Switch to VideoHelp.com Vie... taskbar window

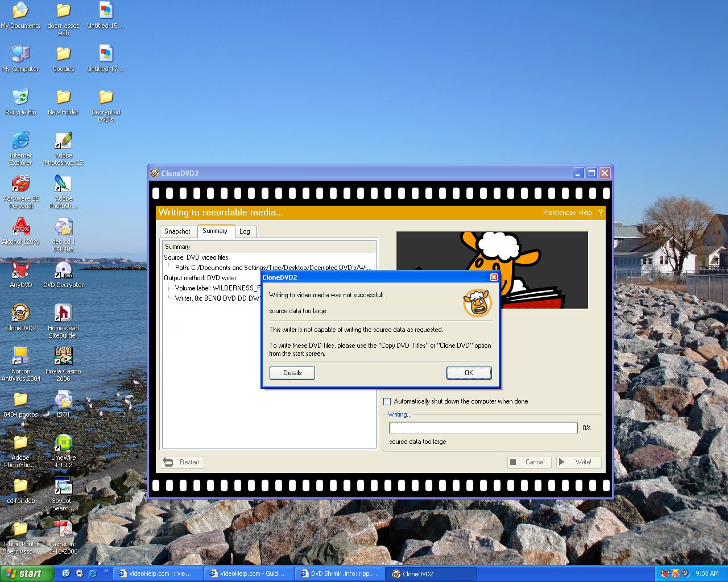click(x=159, y=573)
